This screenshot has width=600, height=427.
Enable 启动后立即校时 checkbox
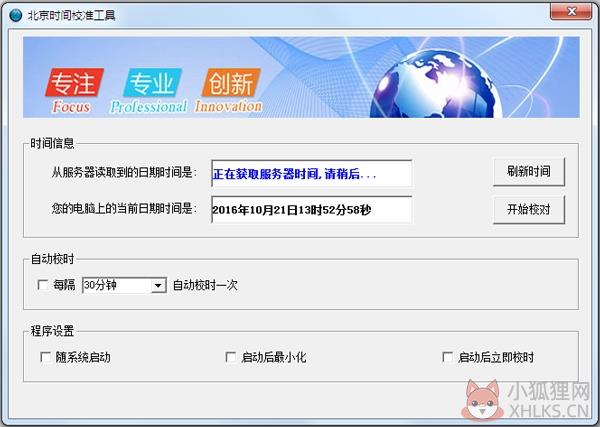(447, 357)
